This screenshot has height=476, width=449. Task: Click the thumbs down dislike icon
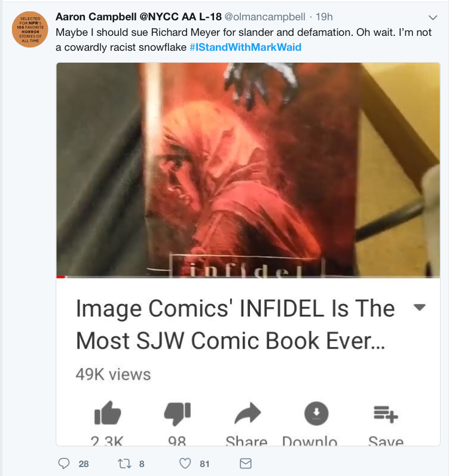pyautogui.click(x=178, y=413)
